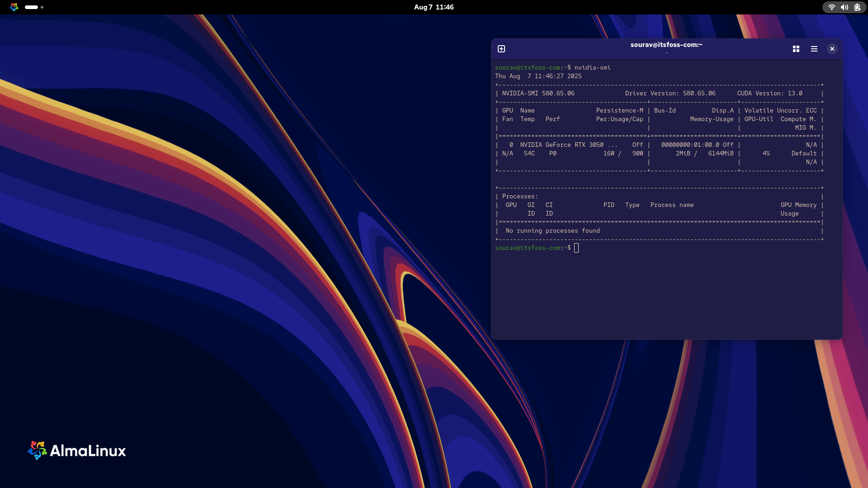This screenshot has width=868, height=488.
Task: Click the Wi-Fi icon in the top bar
Action: [x=831, y=7]
